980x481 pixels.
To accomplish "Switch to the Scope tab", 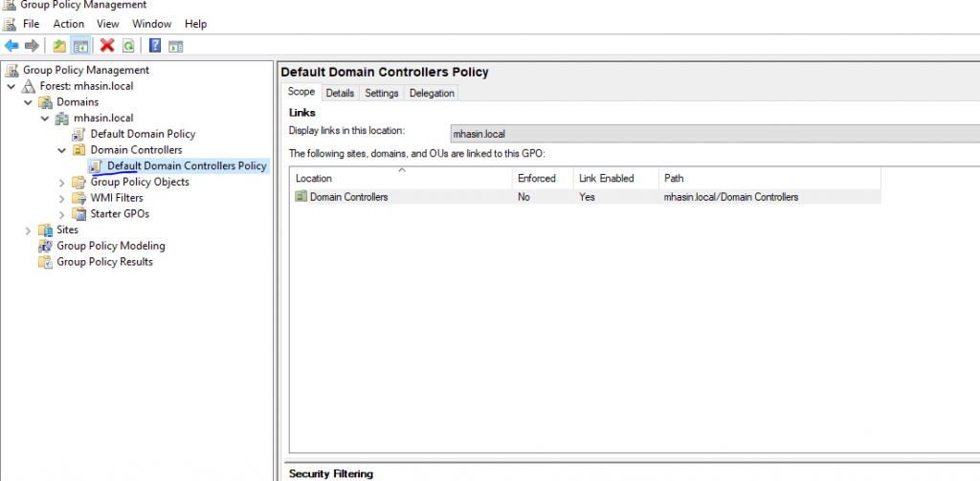I will pos(301,92).
